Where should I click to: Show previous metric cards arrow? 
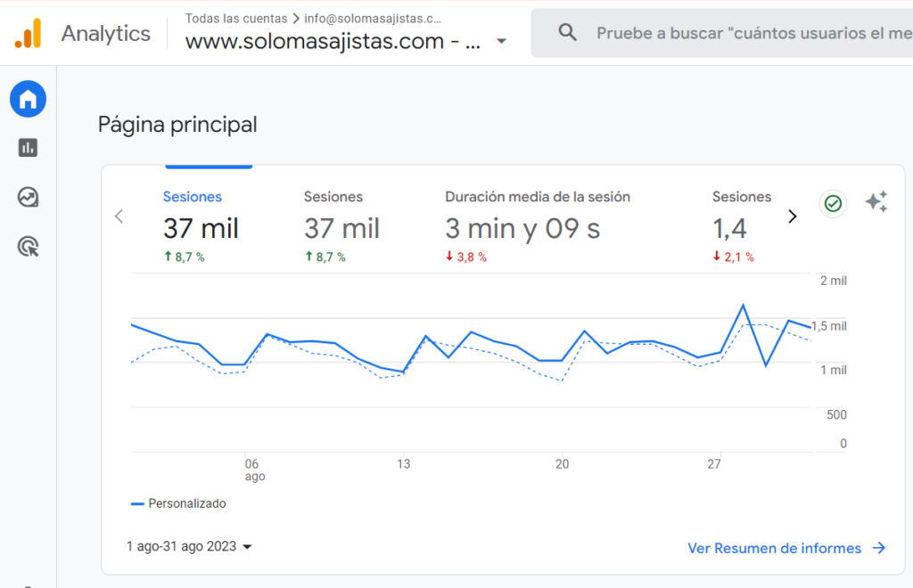pyautogui.click(x=119, y=216)
